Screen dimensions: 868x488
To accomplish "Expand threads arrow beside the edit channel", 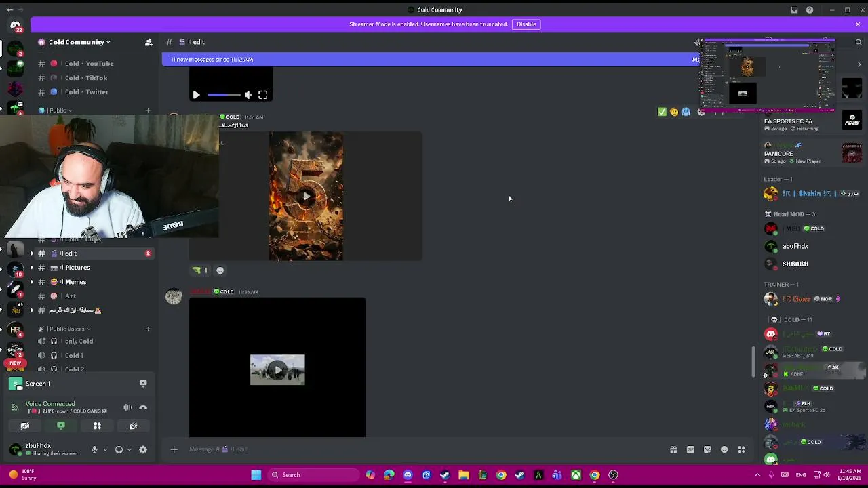I will click(x=31, y=253).
